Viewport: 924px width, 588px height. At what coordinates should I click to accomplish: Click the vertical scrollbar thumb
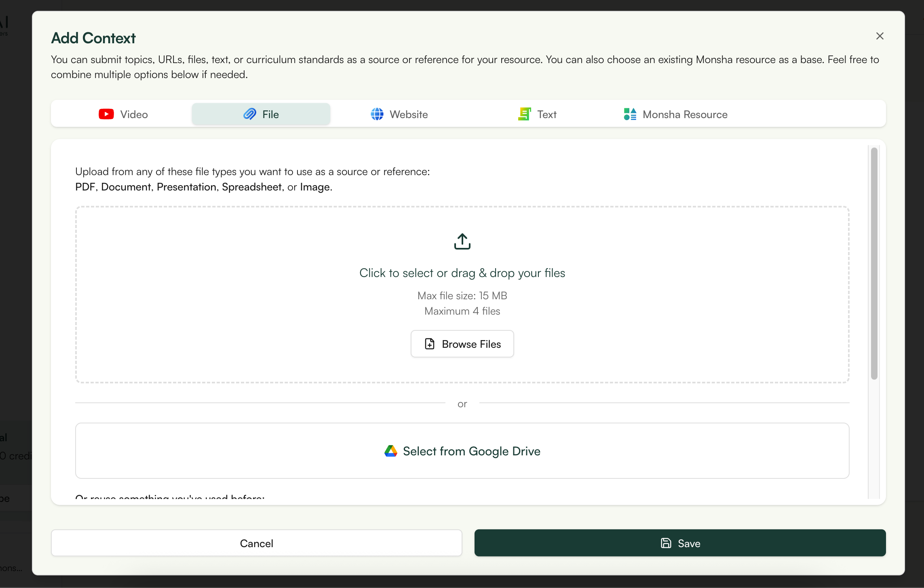point(874,263)
